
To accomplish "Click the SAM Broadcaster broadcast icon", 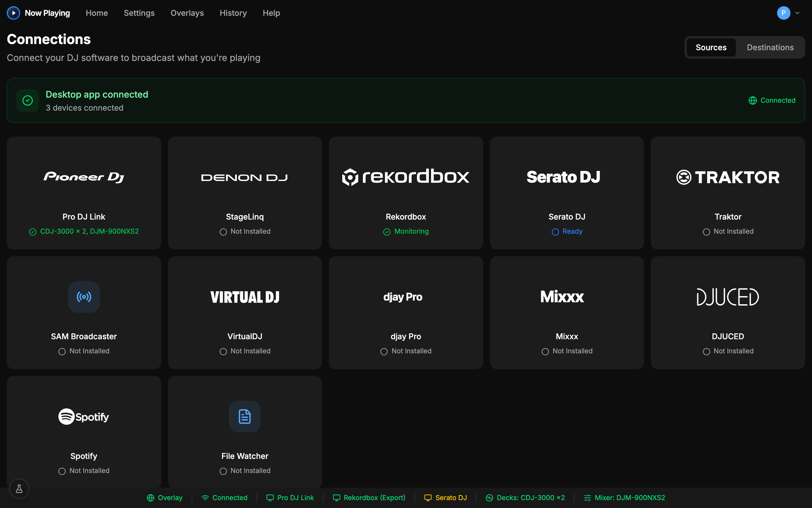I will click(x=84, y=297).
